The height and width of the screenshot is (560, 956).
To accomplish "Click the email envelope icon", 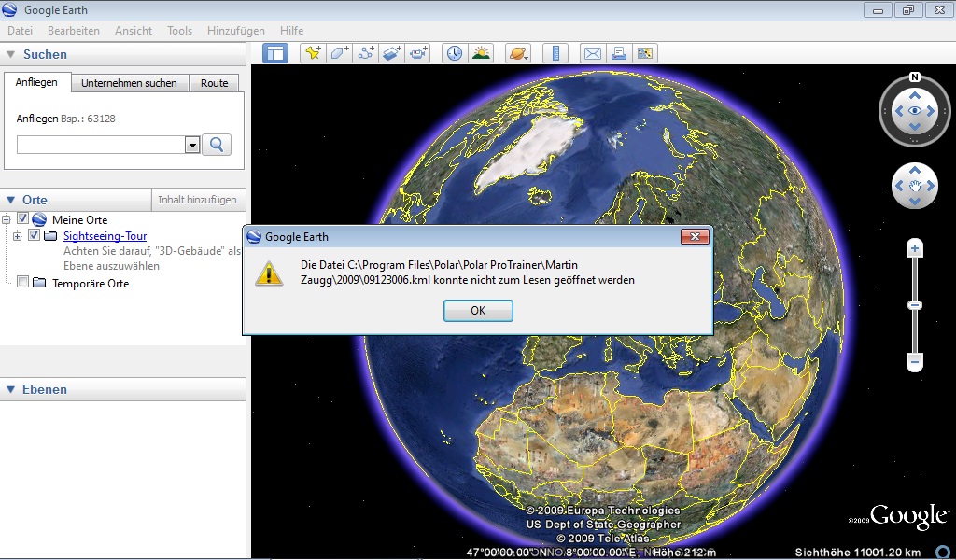I will click(x=593, y=53).
